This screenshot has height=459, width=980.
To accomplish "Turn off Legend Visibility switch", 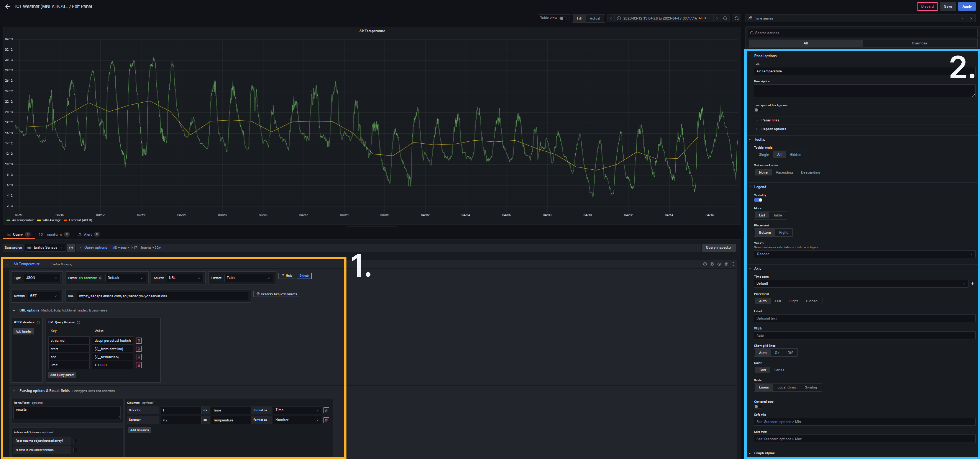I will (x=758, y=200).
